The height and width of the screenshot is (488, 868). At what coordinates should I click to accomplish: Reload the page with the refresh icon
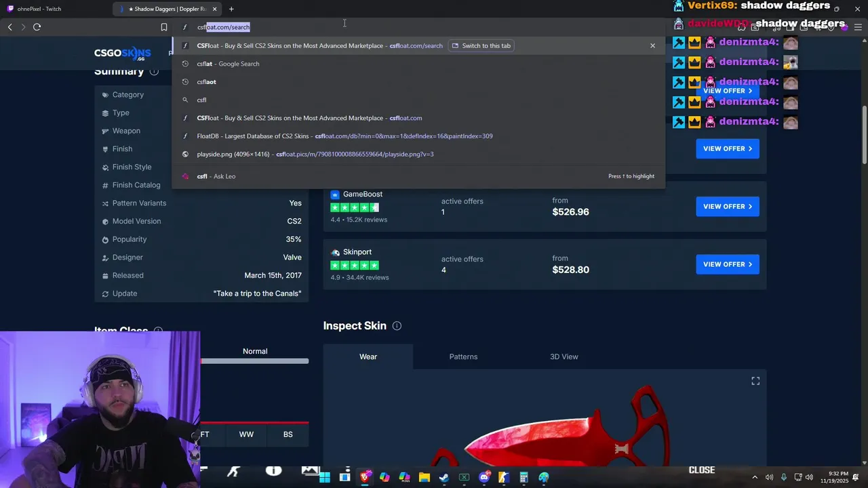[x=37, y=27]
